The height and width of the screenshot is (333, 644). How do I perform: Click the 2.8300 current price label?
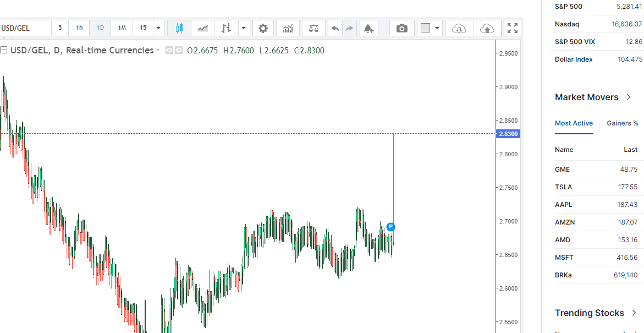(509, 134)
